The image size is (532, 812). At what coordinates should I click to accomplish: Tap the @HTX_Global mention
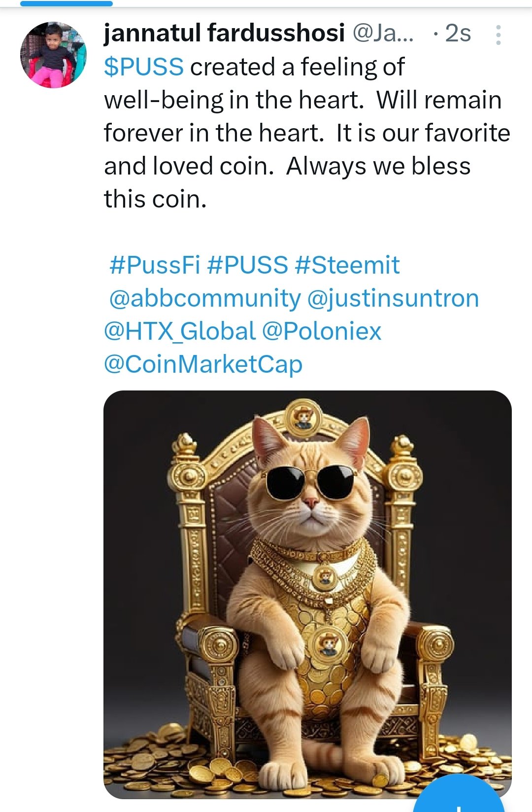180,331
